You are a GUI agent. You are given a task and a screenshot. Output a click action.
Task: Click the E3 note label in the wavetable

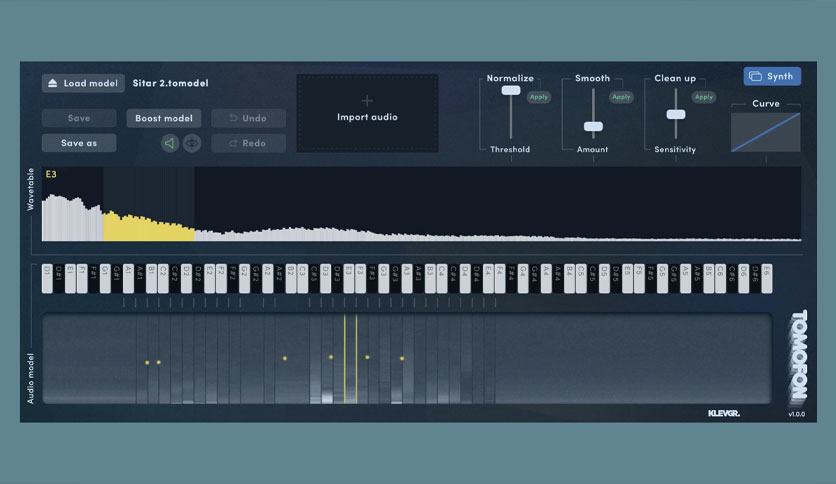point(51,174)
